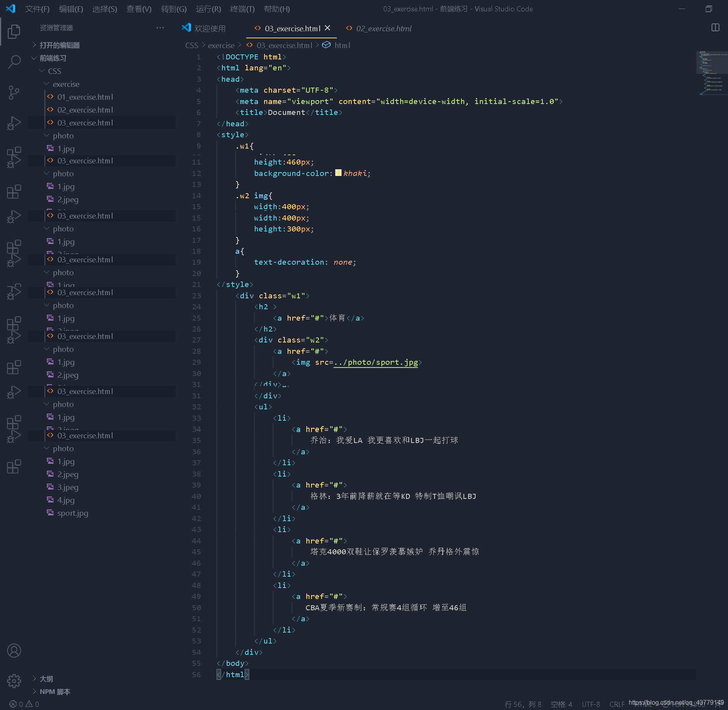This screenshot has height=710, width=728.
Task: Click the HTML file icon of 02_exercise.html
Action: pos(50,109)
